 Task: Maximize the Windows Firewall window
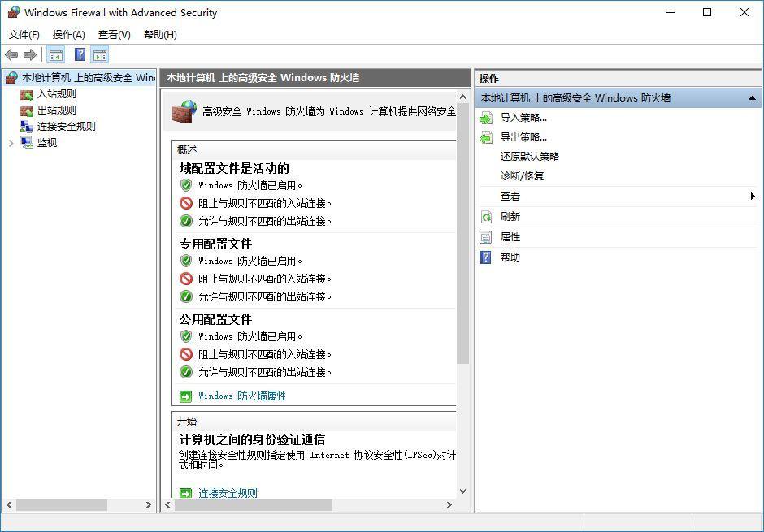707,12
